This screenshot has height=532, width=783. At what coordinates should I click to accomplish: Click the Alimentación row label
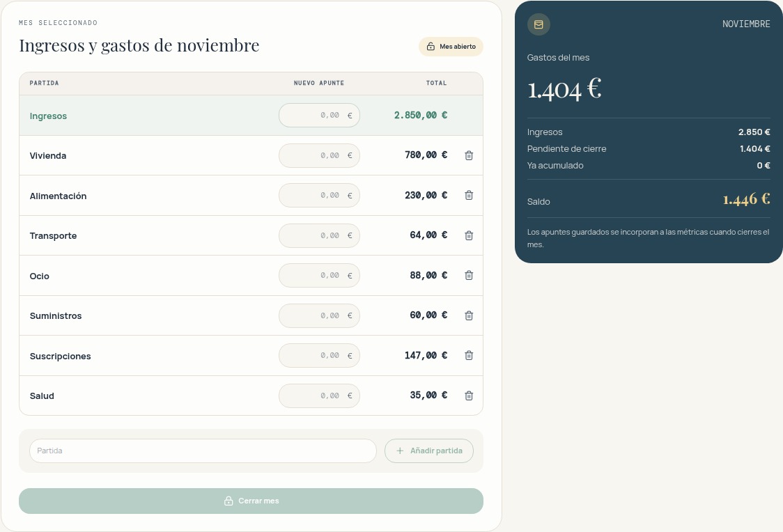58,196
